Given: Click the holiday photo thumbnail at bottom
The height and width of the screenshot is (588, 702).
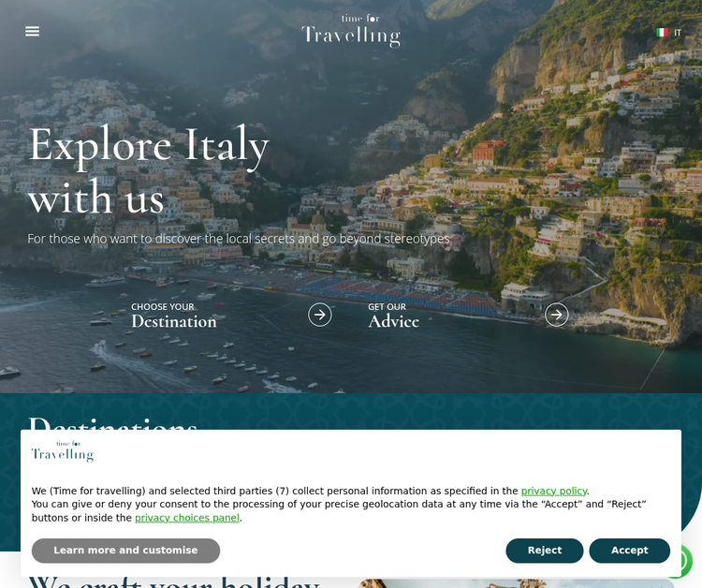Looking at the screenshot, I should coord(516,583).
